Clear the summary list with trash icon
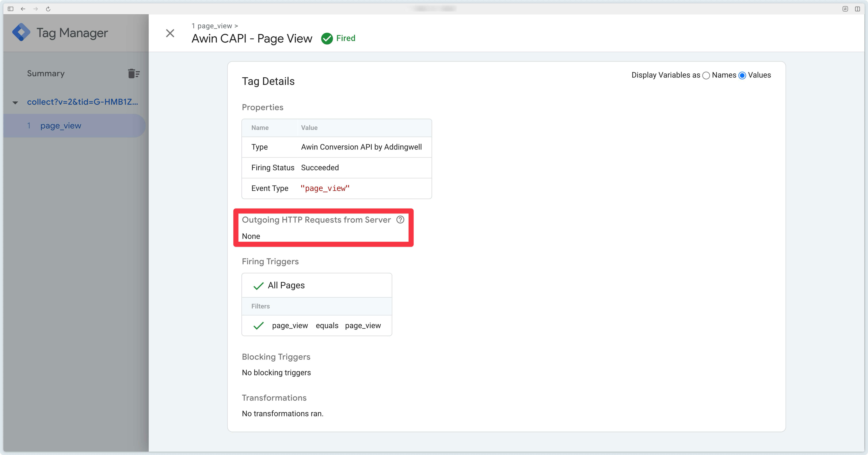This screenshot has height=455, width=868. [x=134, y=73]
